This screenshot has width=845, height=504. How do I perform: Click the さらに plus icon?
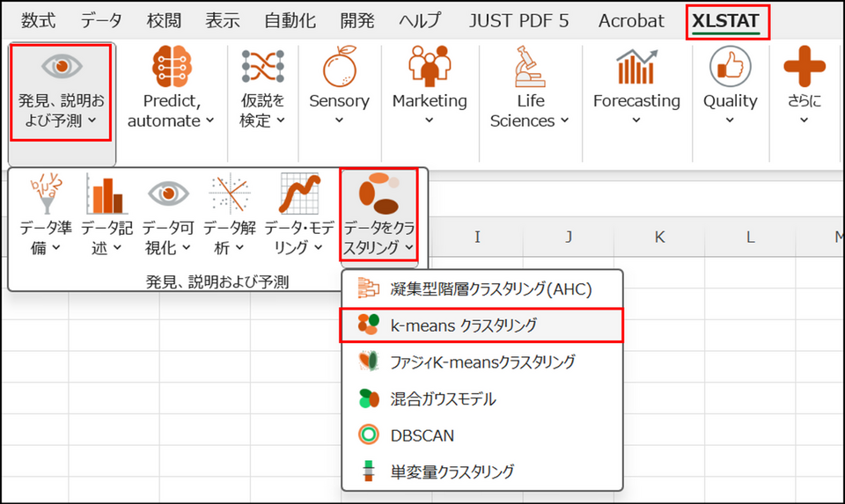coord(804,66)
